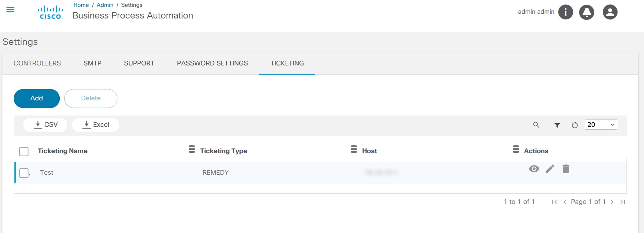The height and width of the screenshot is (233, 644).
Task: Toggle the select-all header checkbox
Action: pyautogui.click(x=24, y=151)
